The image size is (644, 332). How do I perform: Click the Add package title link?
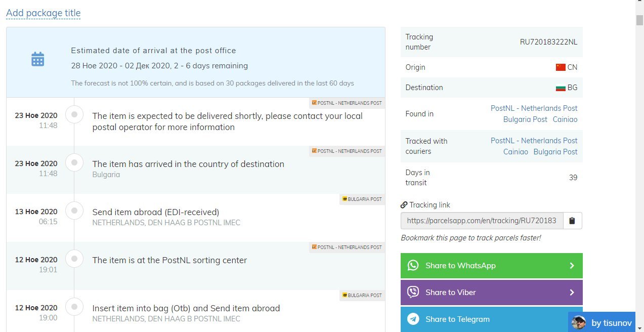coord(43,13)
